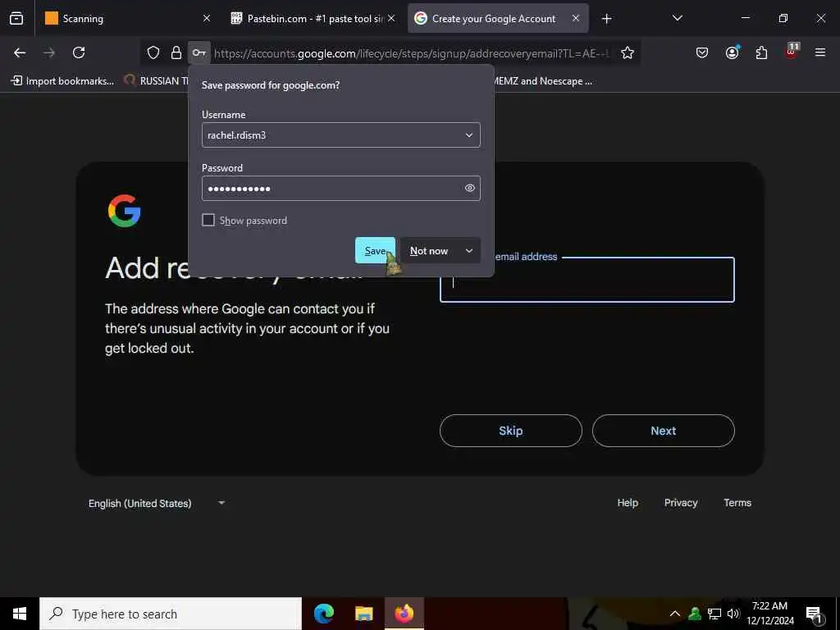Reveal password with the eye icon
The image size is (840, 630).
[x=470, y=188]
